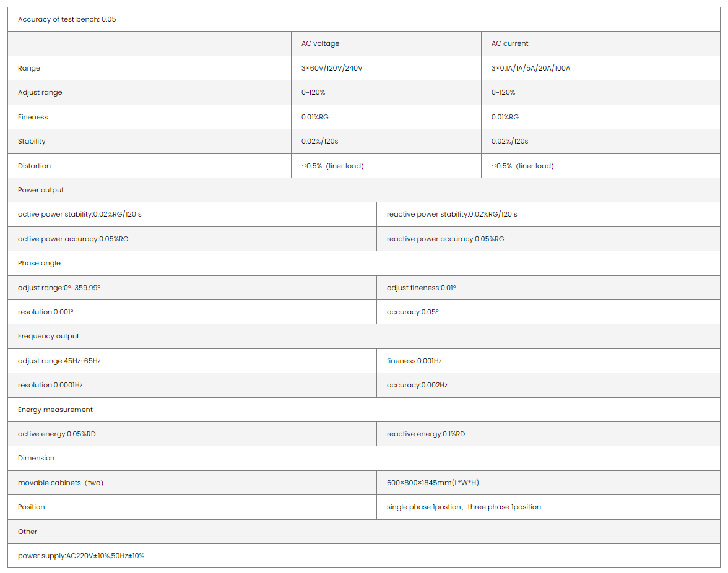The image size is (728, 573).
Task: Click the power supply AC220V±10% row
Action: 81,556
